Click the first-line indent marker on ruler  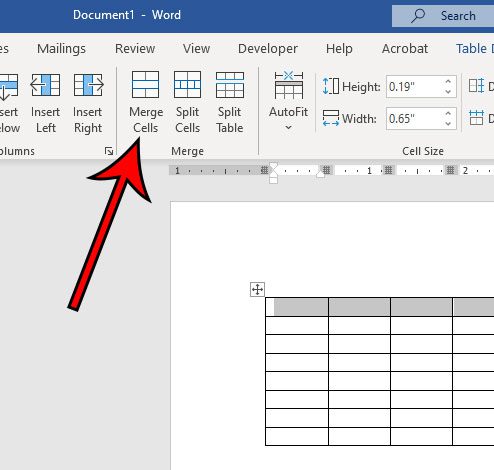[273, 166]
